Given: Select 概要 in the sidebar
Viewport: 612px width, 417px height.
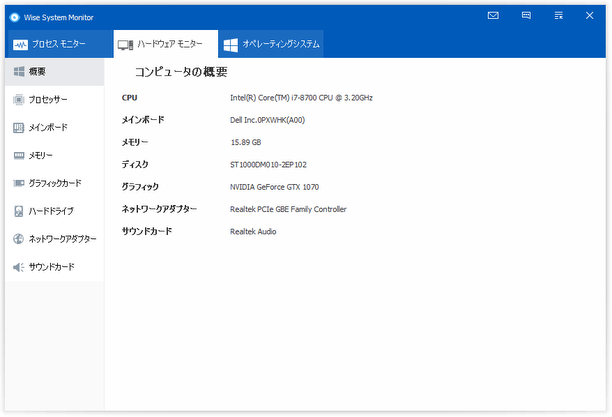Looking at the screenshot, I should (55, 72).
